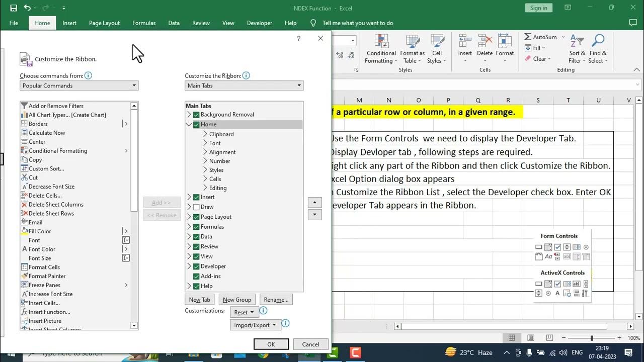
Task: Open Find & Select menu
Action: [x=598, y=49]
